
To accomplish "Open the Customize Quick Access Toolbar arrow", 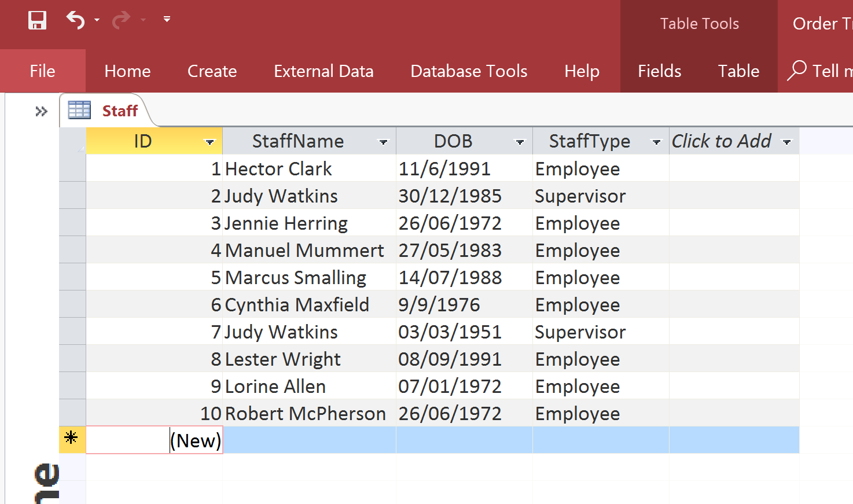I will click(167, 19).
